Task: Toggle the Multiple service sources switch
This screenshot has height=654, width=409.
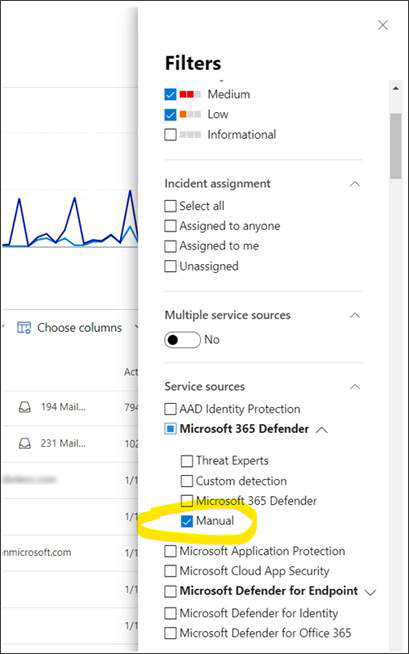Action: [182, 340]
